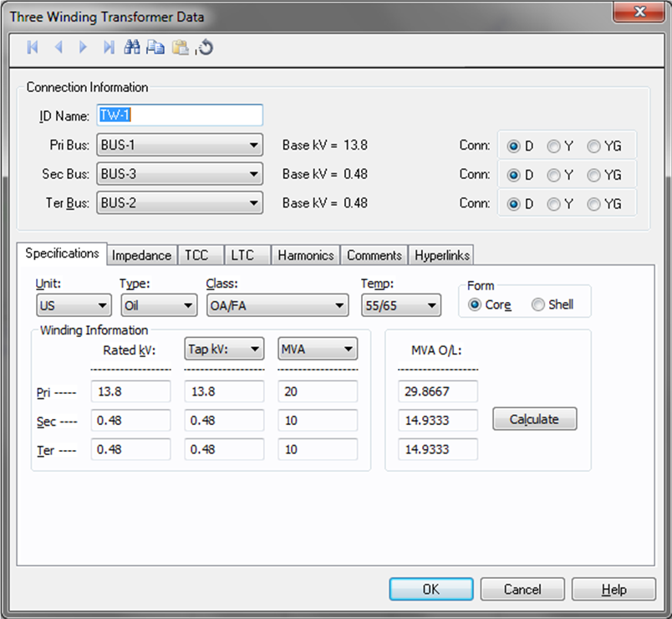This screenshot has height=619, width=672.
Task: Switch to the Impedance tab
Action: coord(141,255)
